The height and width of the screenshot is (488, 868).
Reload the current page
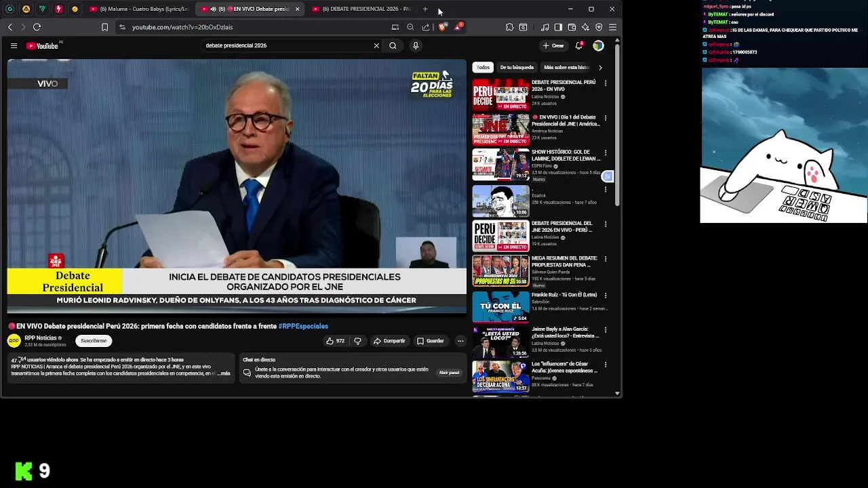point(37,27)
